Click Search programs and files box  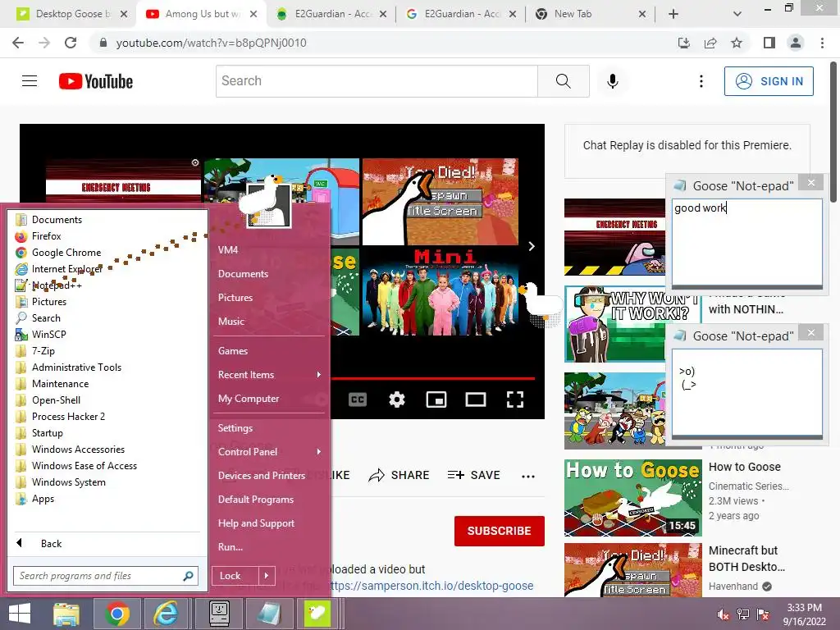point(106,576)
